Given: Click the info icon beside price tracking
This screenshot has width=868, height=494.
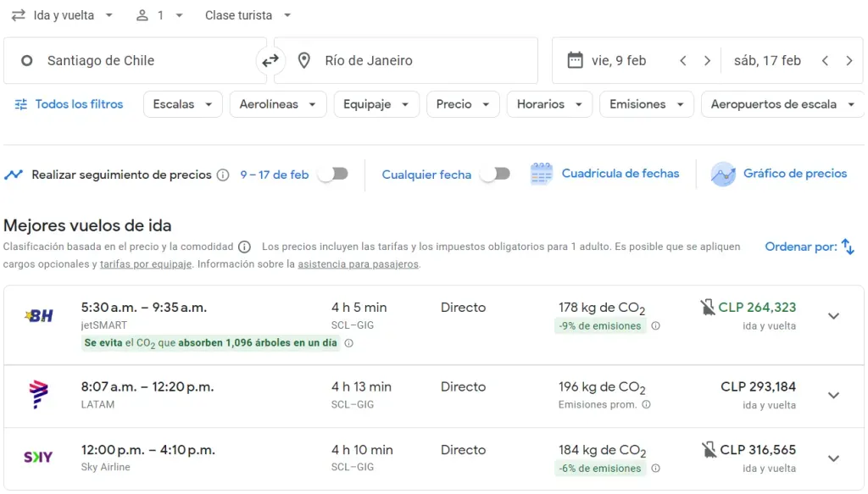Looking at the screenshot, I should 223,175.
